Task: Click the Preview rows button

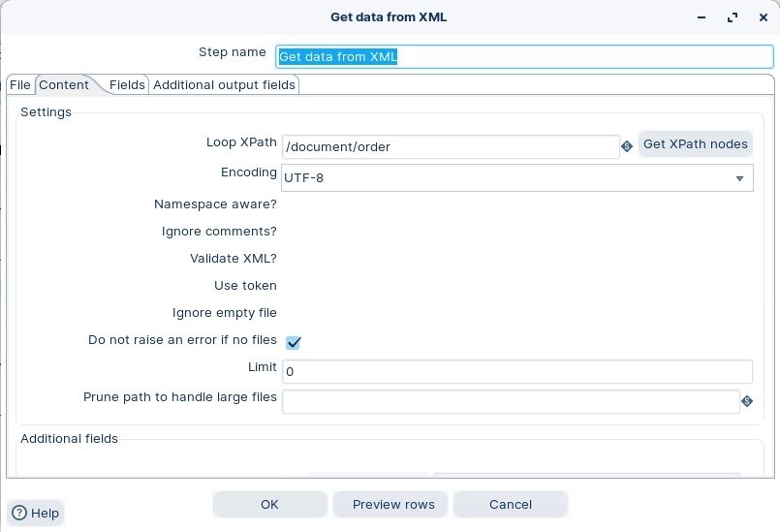Action: click(393, 504)
